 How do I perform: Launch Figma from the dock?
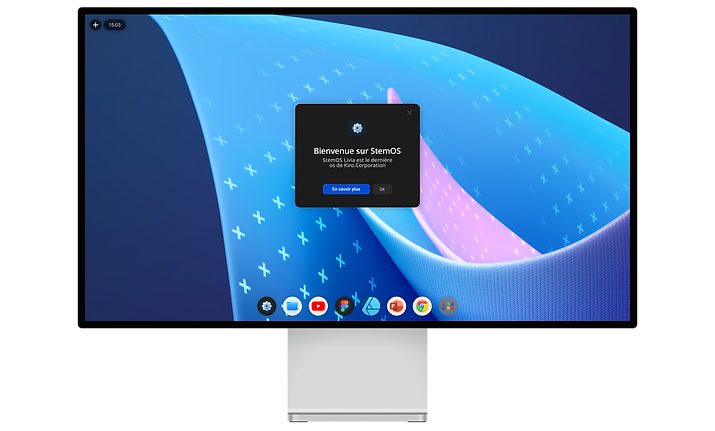(344, 306)
